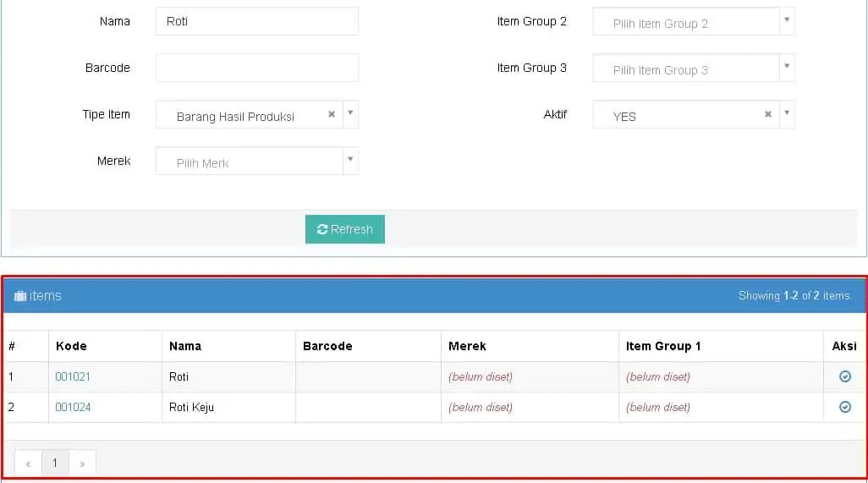Click the briefcase icon beside items heading
Image resolution: width=868 pixels, height=483 pixels.
point(20,296)
